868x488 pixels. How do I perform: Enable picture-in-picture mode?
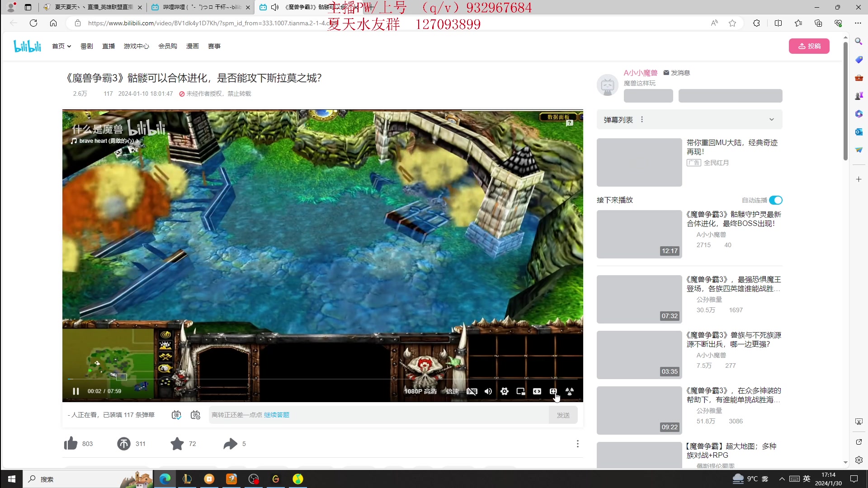[x=521, y=391]
